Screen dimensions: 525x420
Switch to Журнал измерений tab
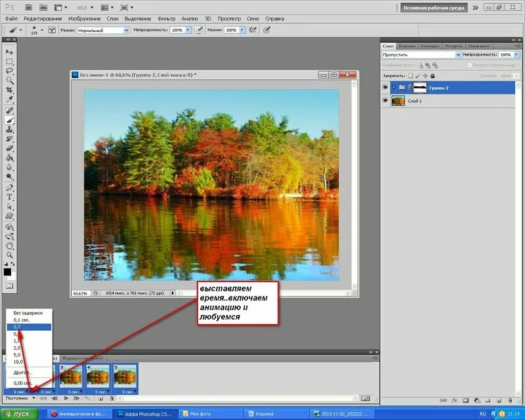(83, 358)
